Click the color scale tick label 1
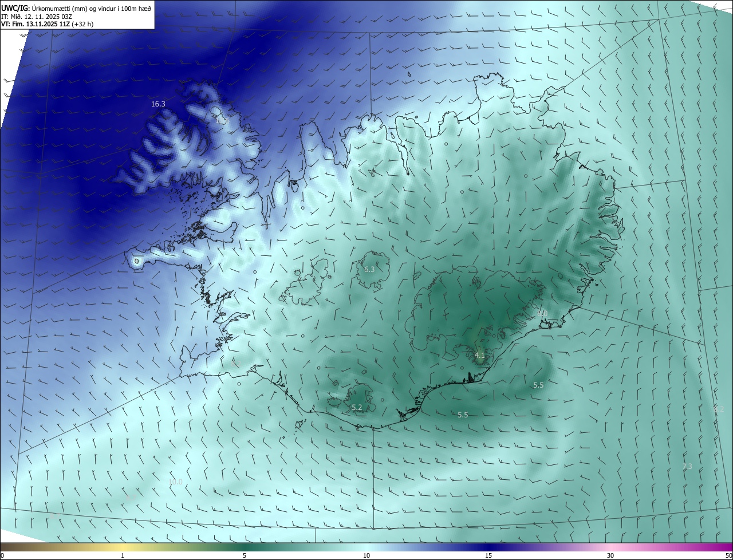This screenshot has height=560, width=733. point(123,555)
